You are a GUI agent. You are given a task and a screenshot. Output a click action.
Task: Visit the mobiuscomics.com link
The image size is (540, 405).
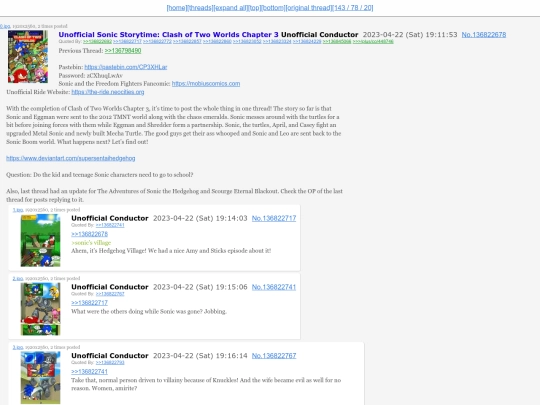pos(206,84)
